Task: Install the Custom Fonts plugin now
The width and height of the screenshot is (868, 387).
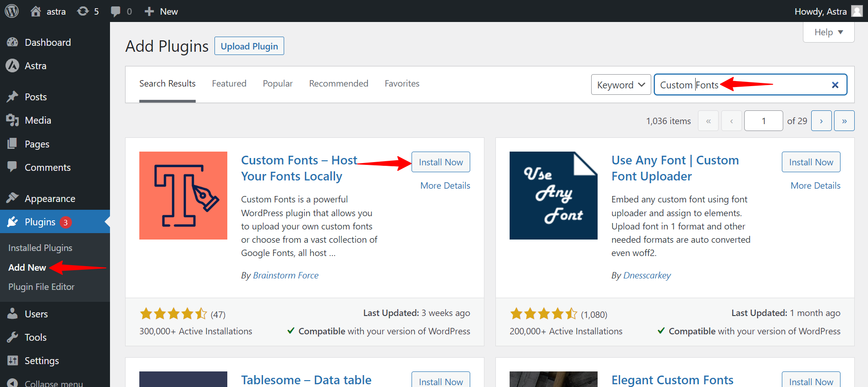Action: (441, 162)
